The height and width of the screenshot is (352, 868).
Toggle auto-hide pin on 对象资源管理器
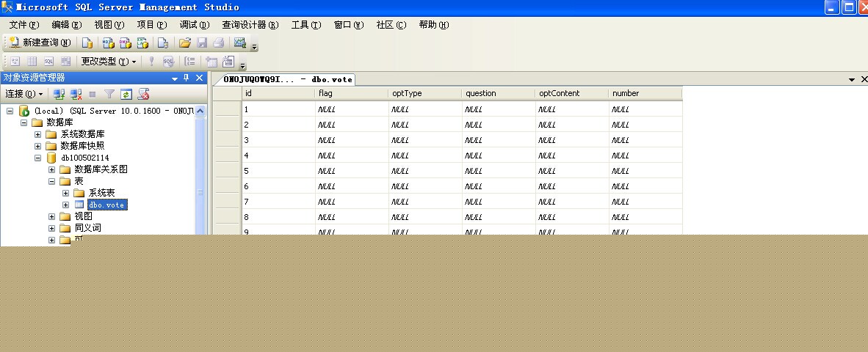[x=187, y=78]
